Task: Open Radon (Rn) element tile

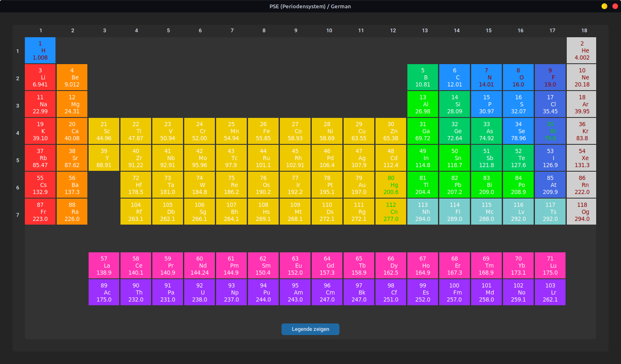Action: (x=582, y=185)
